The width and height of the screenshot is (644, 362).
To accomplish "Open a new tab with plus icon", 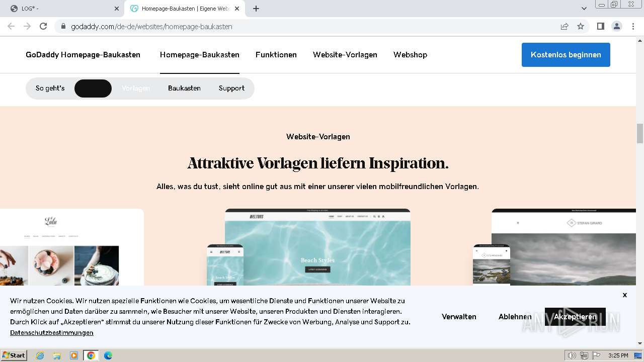I will [x=256, y=9].
